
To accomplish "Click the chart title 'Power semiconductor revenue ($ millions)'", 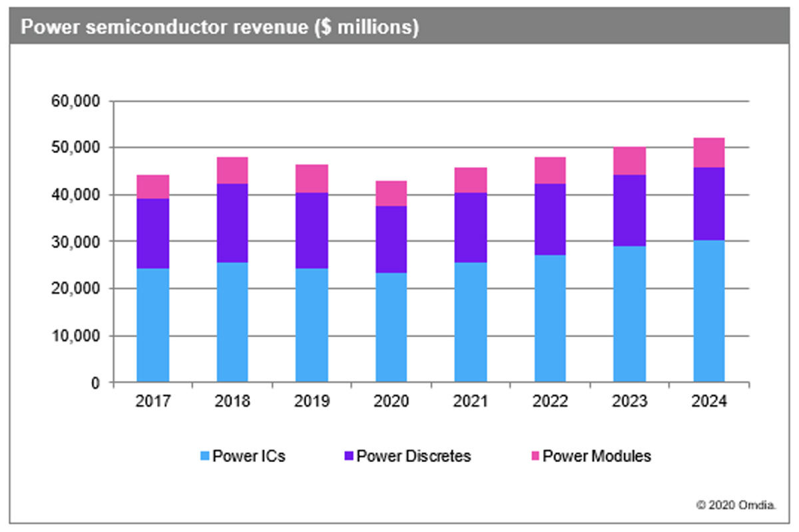I will click(220, 27).
